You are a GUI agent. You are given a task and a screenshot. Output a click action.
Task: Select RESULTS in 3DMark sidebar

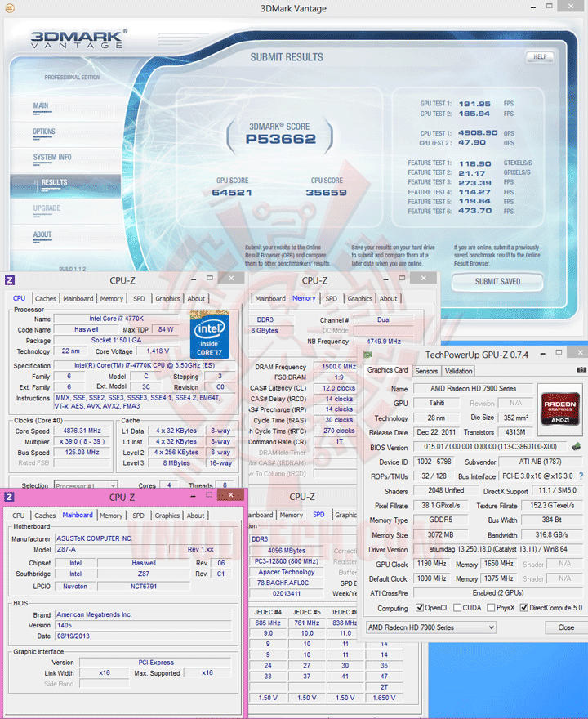65,185
